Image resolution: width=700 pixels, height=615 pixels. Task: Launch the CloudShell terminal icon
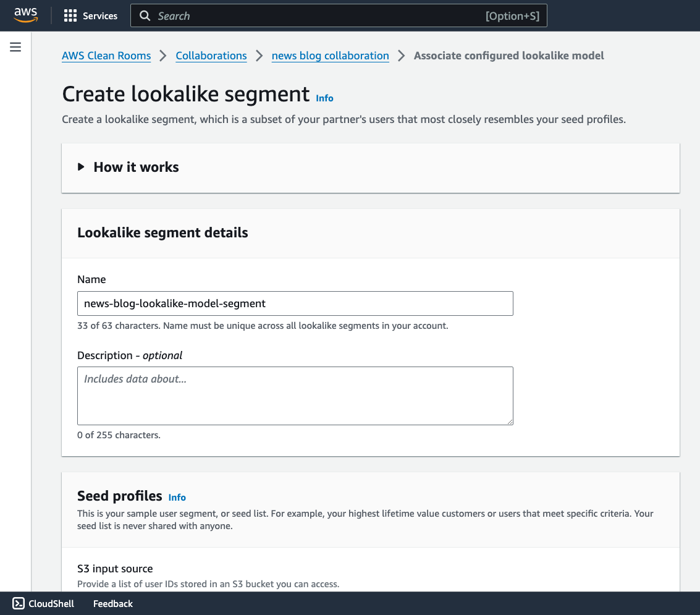click(x=19, y=604)
